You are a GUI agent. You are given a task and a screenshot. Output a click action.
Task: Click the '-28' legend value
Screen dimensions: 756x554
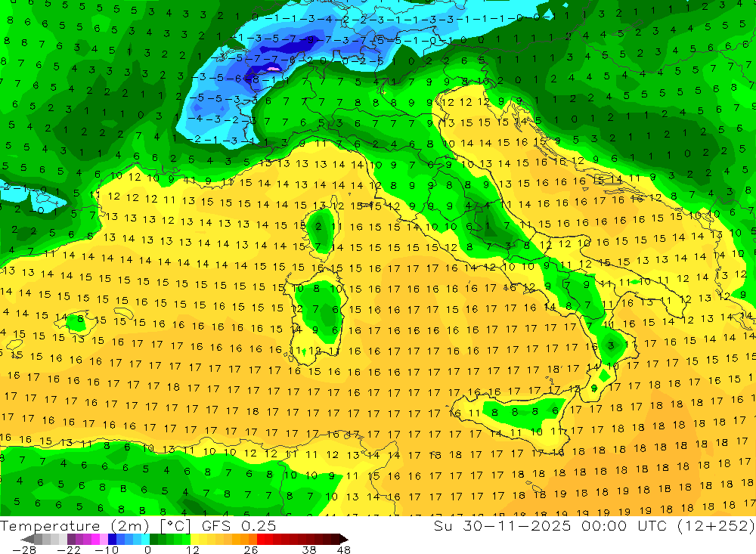[x=24, y=549]
